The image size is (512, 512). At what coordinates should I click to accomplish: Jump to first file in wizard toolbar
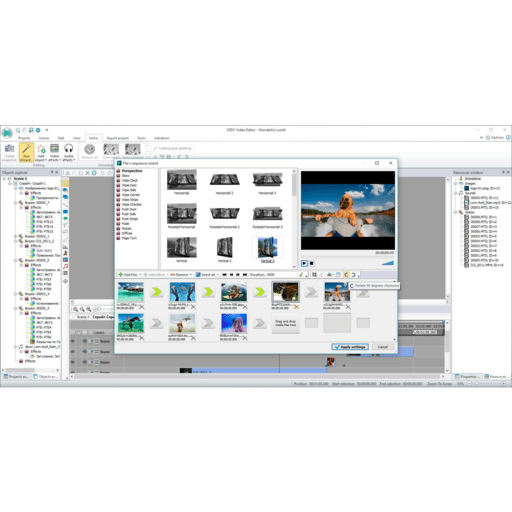(x=224, y=275)
